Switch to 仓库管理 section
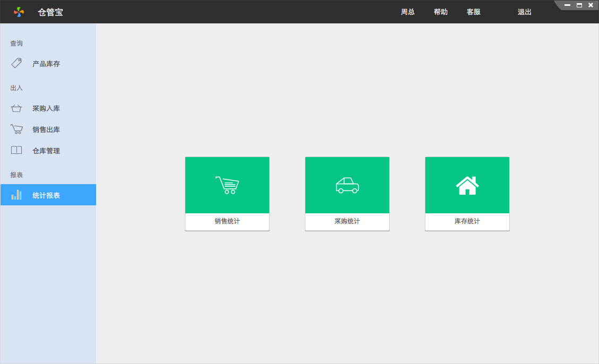Screen dimensions: 599x364 pos(46,151)
